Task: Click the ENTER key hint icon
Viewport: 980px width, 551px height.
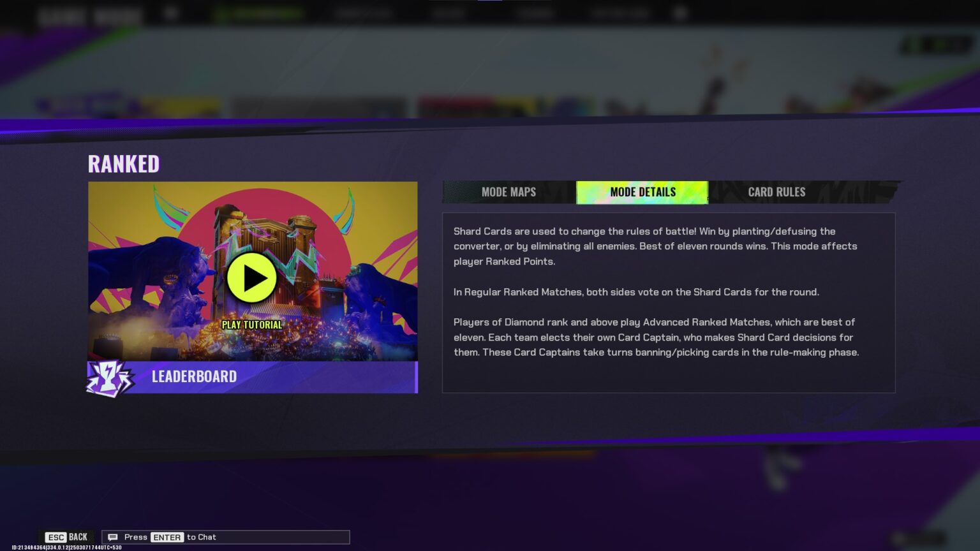Action: coord(167,537)
